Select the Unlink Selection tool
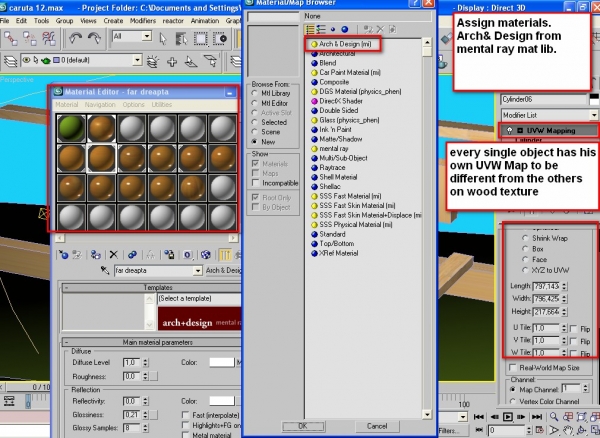600x438 pixels. tap(29, 39)
